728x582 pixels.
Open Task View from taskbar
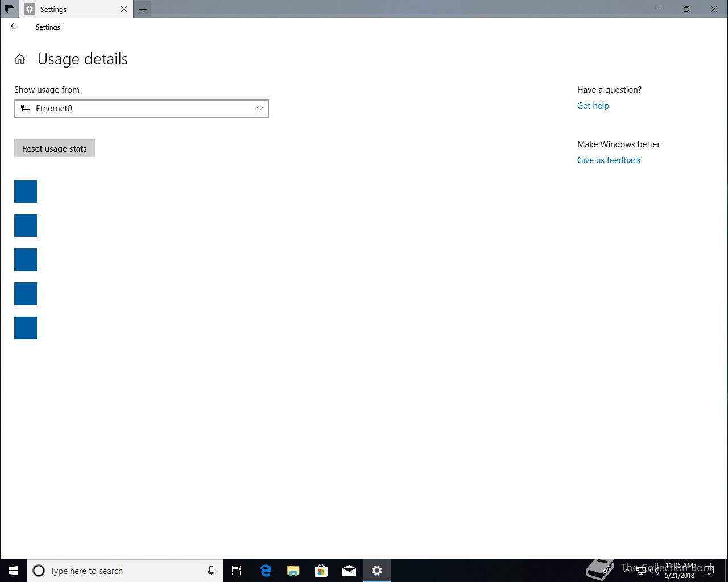point(237,571)
